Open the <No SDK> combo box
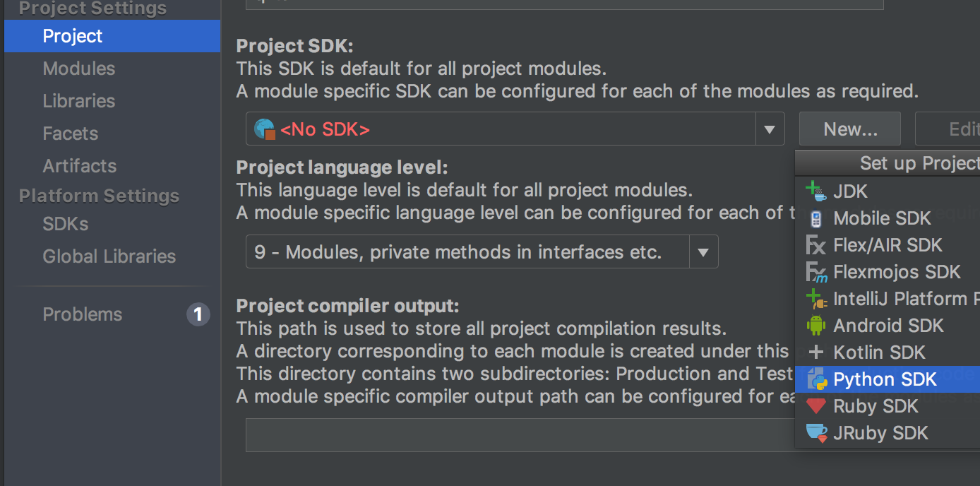The height and width of the screenshot is (486, 980). (515, 129)
